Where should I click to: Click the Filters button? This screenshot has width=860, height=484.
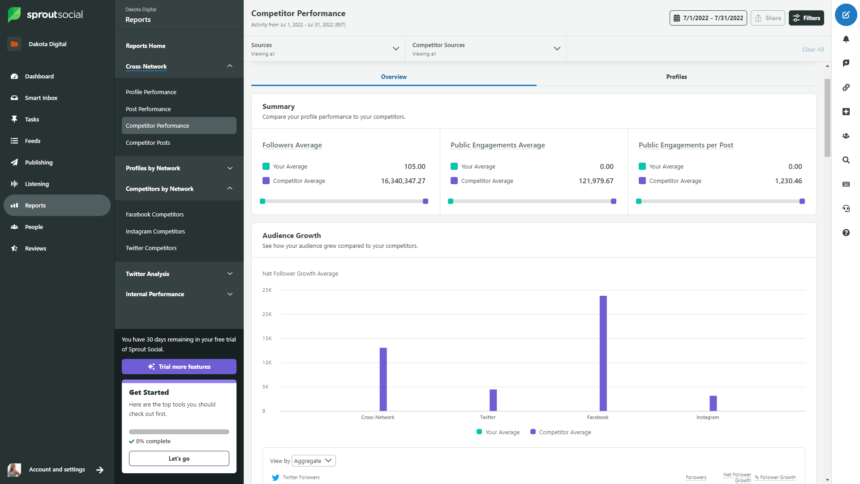coord(807,18)
